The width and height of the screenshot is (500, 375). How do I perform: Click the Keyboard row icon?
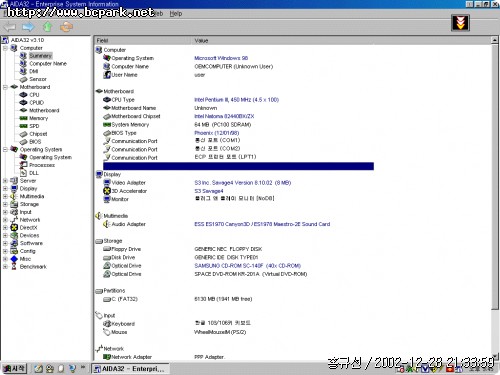tap(107, 324)
